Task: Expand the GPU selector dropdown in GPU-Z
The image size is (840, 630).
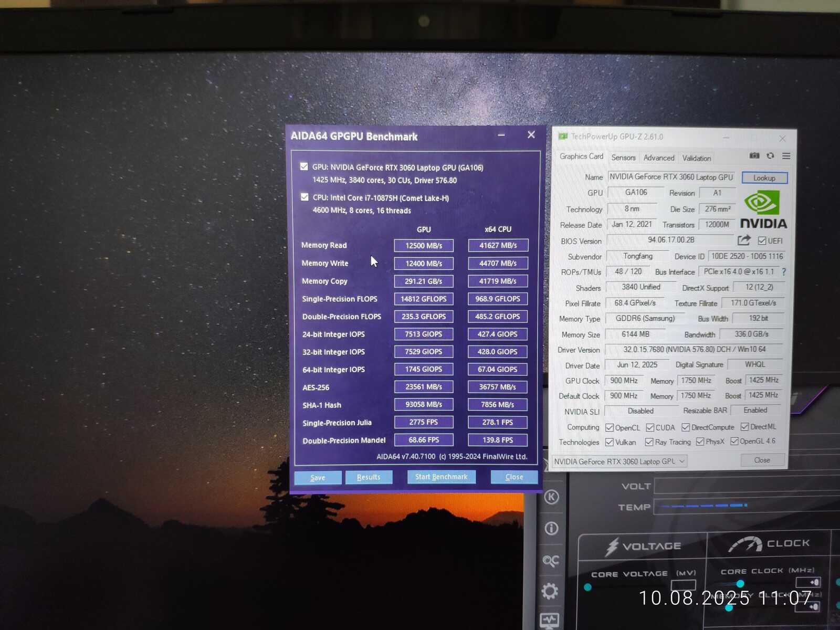Action: click(x=620, y=461)
